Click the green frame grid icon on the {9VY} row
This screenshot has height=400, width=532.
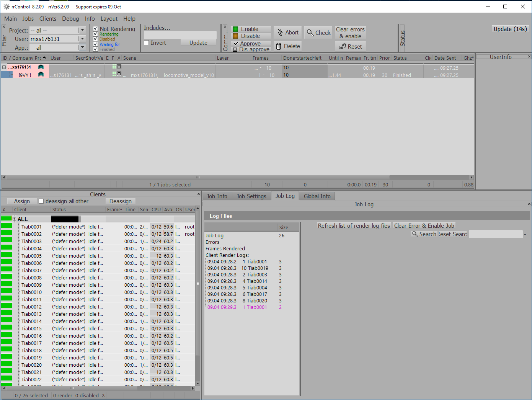[x=114, y=74]
